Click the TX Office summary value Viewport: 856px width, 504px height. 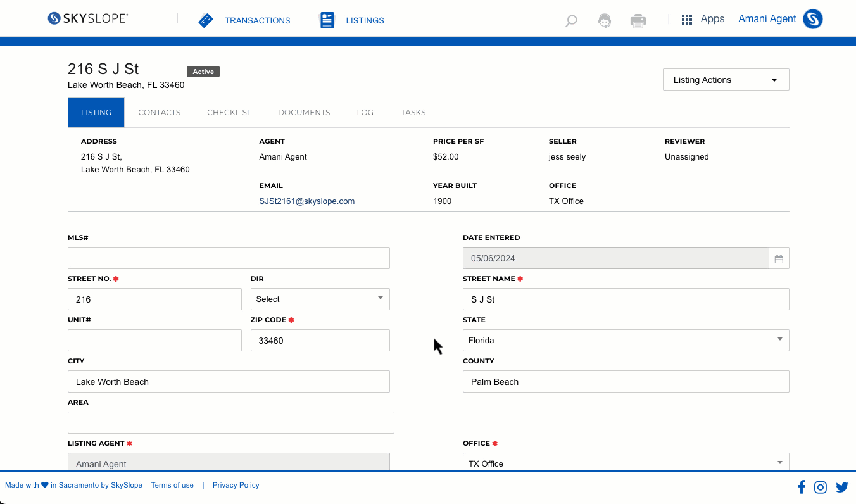[x=566, y=201]
